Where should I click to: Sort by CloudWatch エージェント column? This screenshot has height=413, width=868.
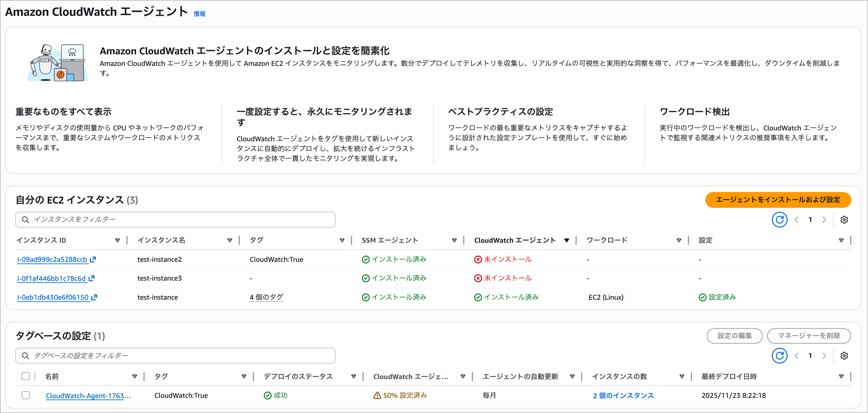coord(566,240)
